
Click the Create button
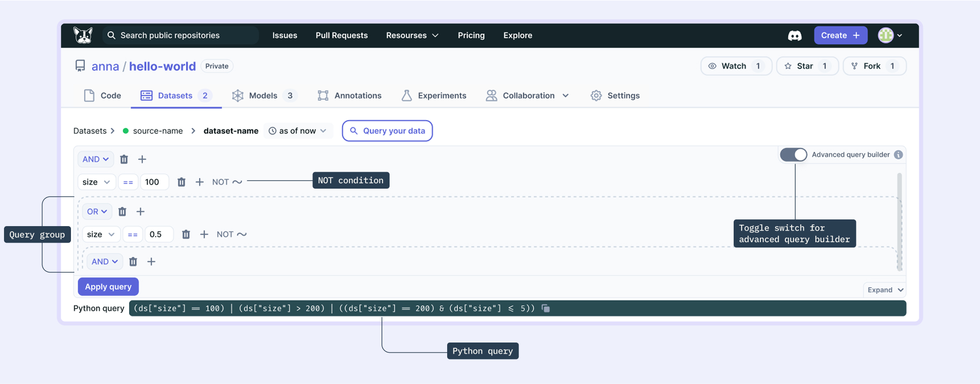(840, 35)
